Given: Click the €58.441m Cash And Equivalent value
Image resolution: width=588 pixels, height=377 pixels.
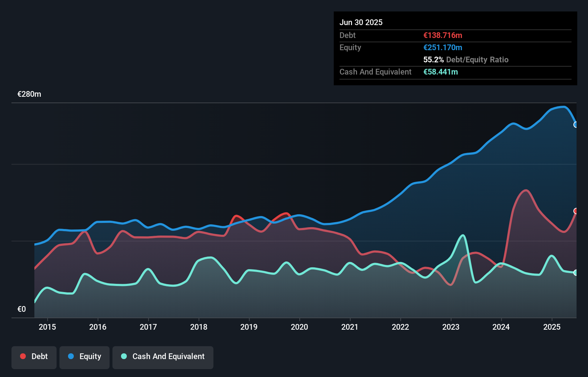Looking at the screenshot, I should pyautogui.click(x=441, y=72).
